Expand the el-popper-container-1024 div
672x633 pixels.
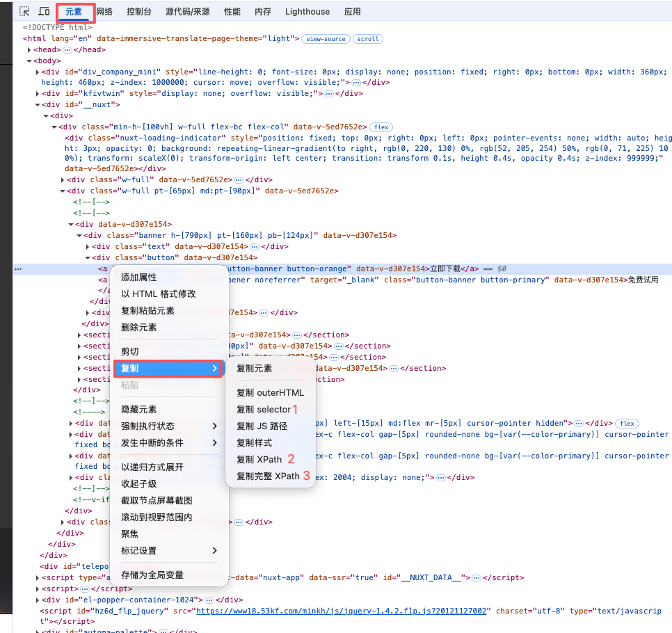pyautogui.click(x=38, y=600)
